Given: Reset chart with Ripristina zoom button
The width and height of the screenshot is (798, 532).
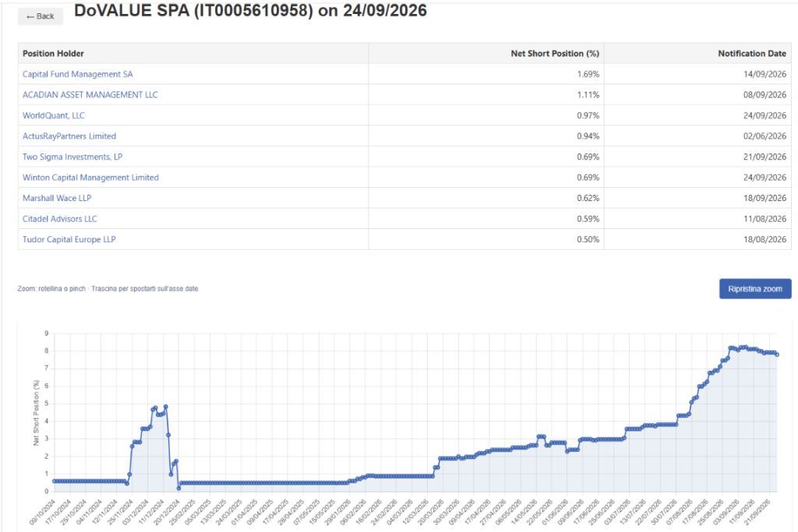Looking at the screenshot, I should coord(754,289).
